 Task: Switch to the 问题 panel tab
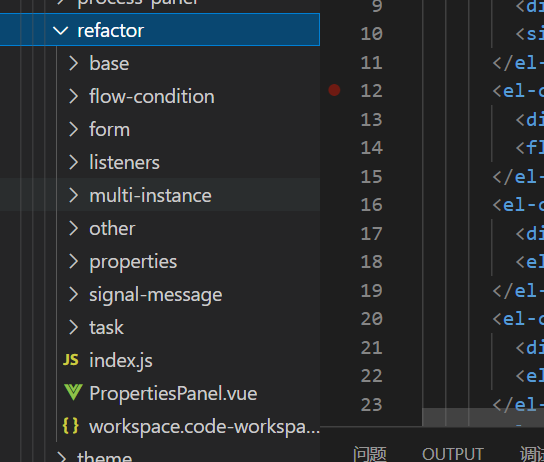point(370,454)
